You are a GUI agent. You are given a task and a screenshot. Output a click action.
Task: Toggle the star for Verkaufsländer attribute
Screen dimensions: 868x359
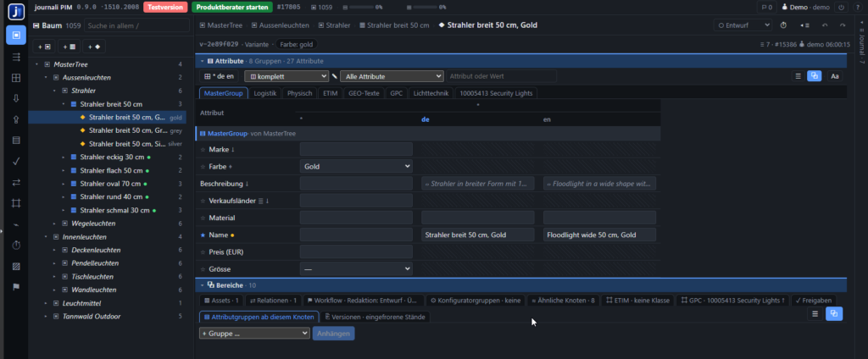click(203, 201)
